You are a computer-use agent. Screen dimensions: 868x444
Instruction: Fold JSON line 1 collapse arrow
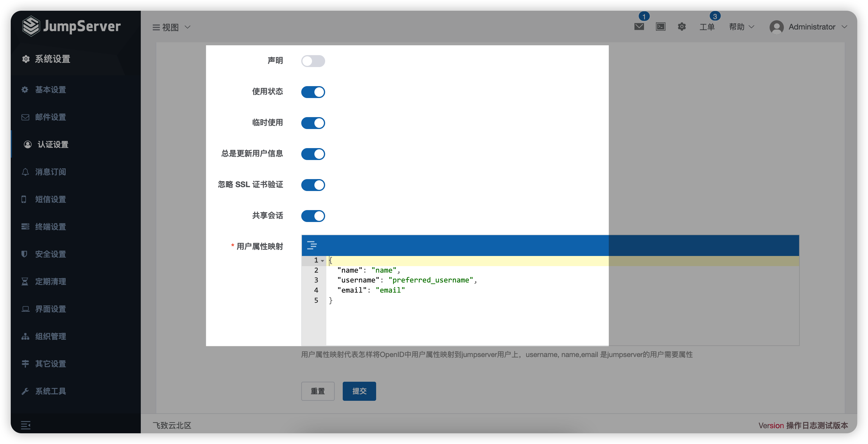click(x=322, y=260)
